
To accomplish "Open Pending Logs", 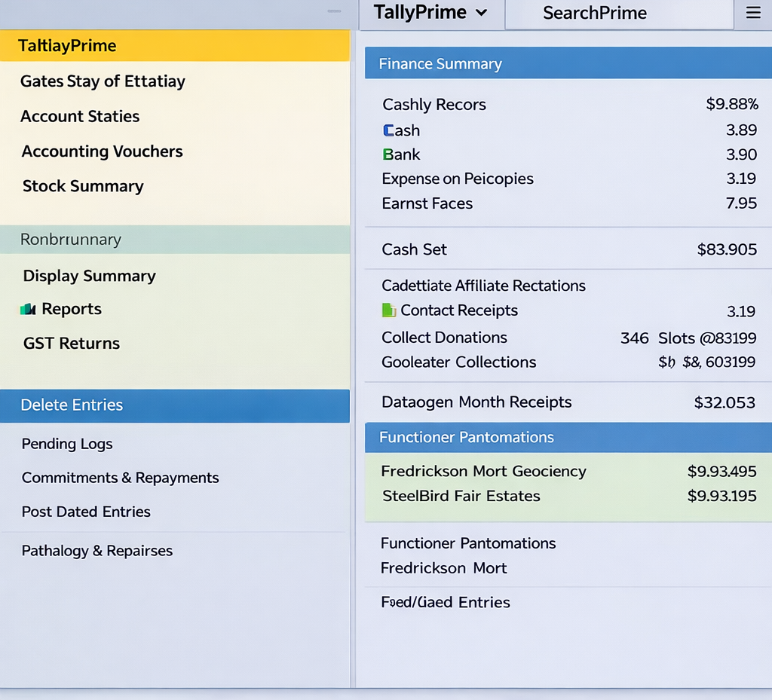I will 67,444.
